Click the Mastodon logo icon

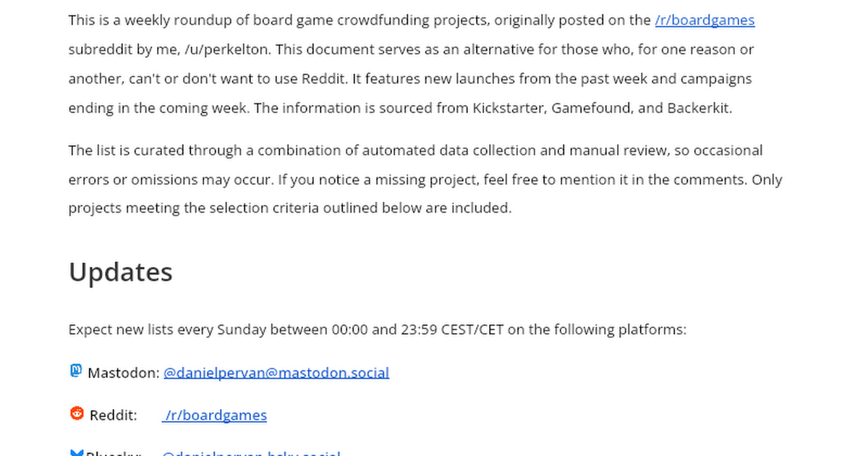click(76, 371)
